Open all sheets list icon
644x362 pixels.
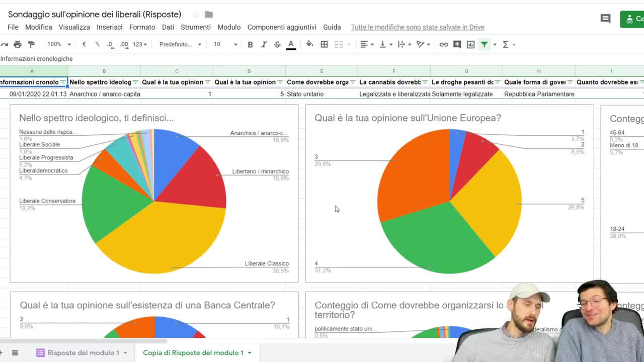coord(15,352)
